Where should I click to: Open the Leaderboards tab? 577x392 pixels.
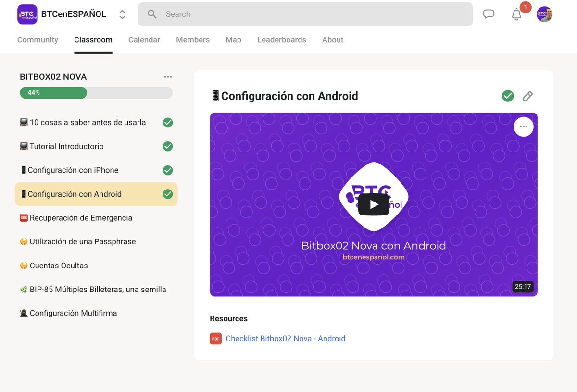pyautogui.click(x=282, y=40)
